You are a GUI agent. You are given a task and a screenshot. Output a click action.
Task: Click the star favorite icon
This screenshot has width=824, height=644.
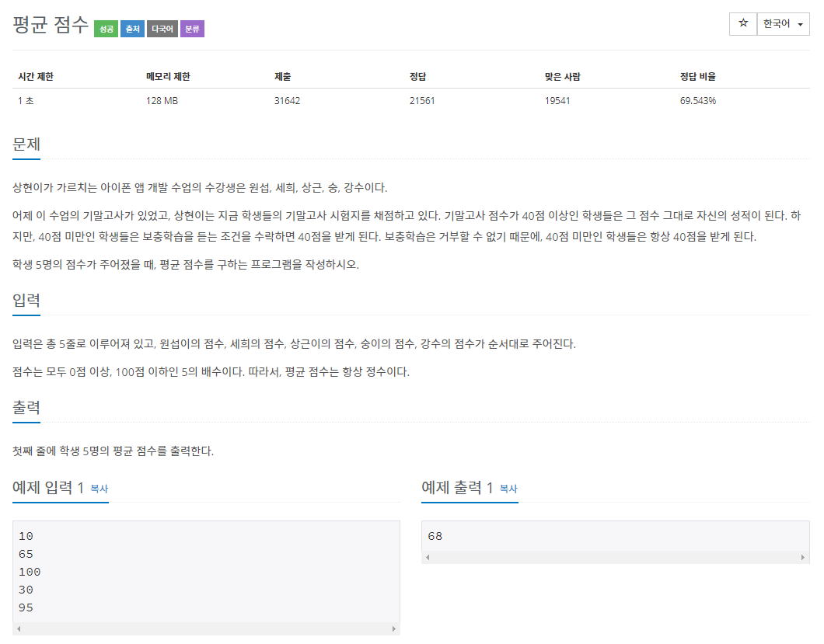click(x=742, y=23)
